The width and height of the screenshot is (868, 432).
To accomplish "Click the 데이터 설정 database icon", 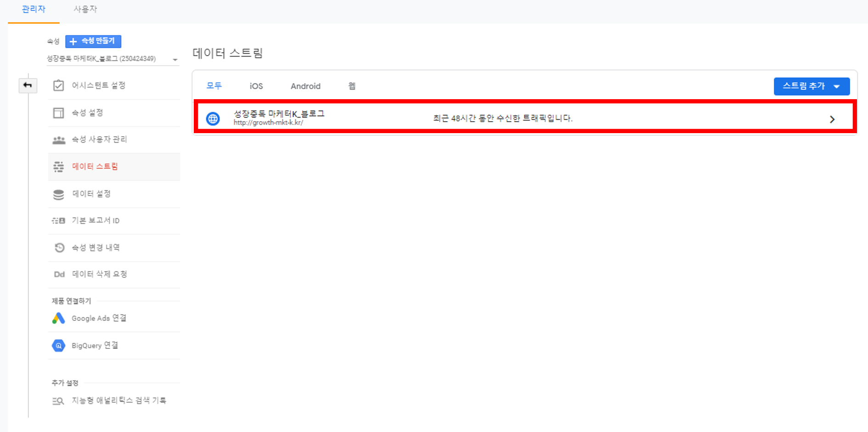I will 59,194.
